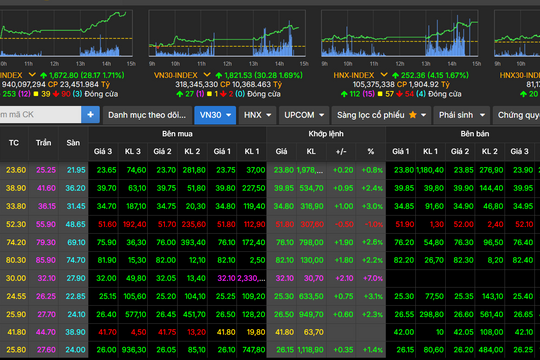Click the matched price 25.30
The width and height of the screenshot is (540, 360).
(284, 296)
